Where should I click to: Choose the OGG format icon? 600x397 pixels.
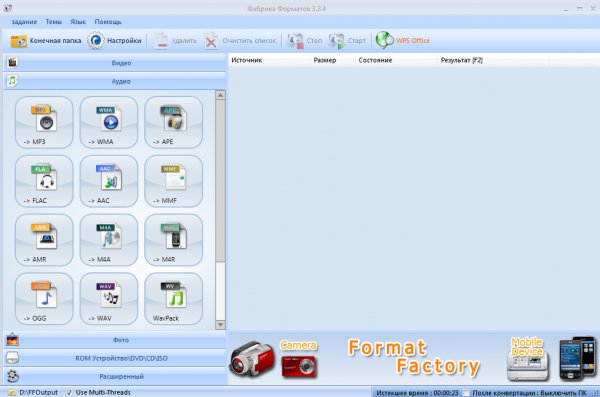point(44,299)
